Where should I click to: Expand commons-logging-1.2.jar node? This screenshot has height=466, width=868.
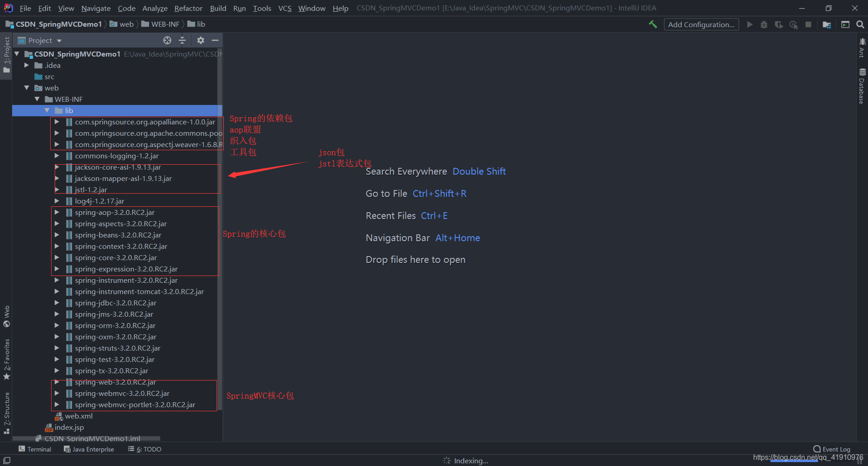pyautogui.click(x=57, y=156)
